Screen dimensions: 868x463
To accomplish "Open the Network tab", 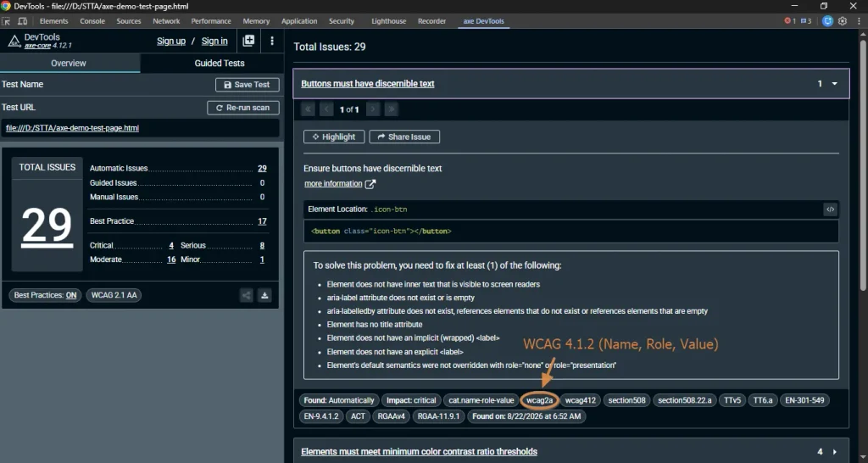I will 167,21.
